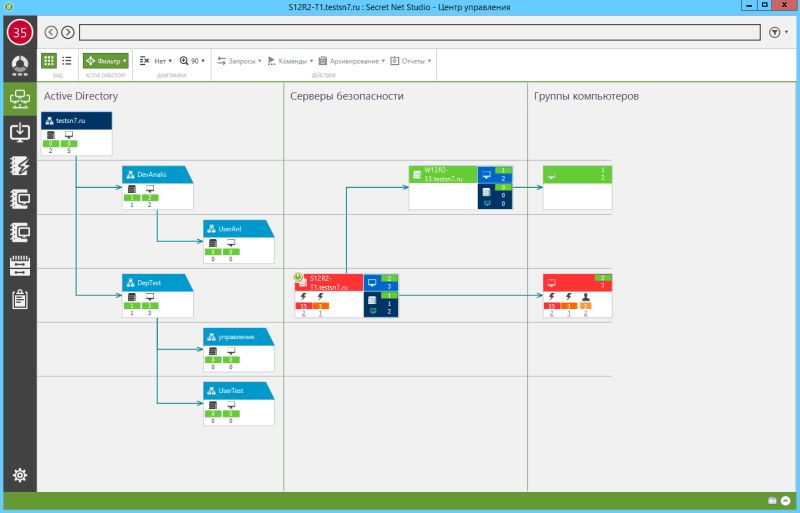Open the clipboard reports sidebar icon
This screenshot has height=513, width=800.
coord(20,300)
